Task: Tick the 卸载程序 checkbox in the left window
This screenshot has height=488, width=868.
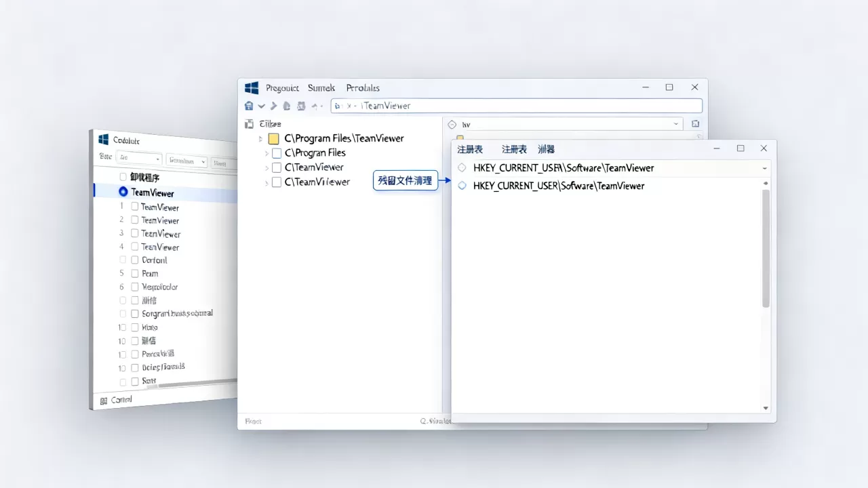Action: click(x=123, y=177)
